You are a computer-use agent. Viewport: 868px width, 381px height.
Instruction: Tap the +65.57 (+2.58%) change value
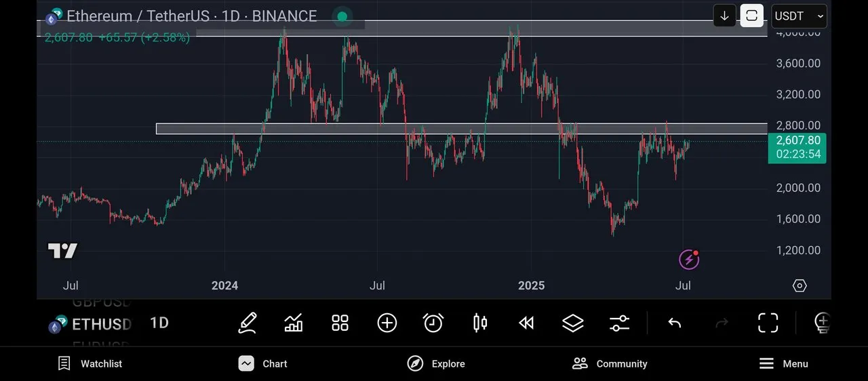click(x=144, y=38)
